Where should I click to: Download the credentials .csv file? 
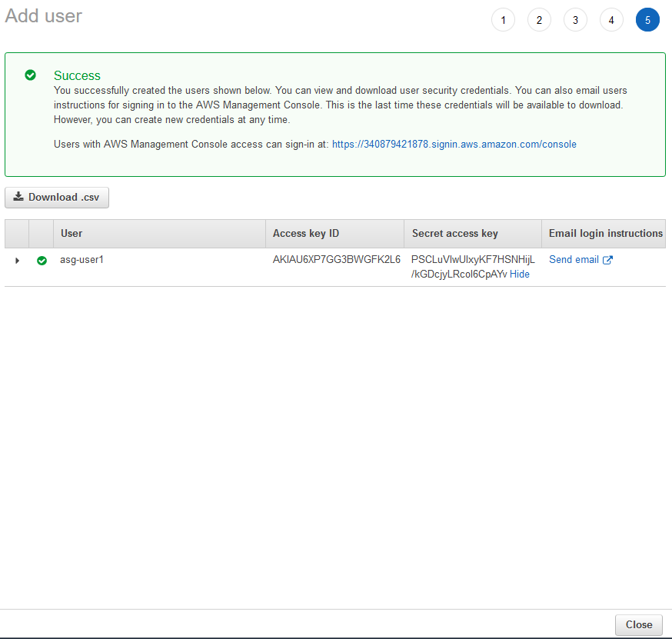pyautogui.click(x=57, y=198)
